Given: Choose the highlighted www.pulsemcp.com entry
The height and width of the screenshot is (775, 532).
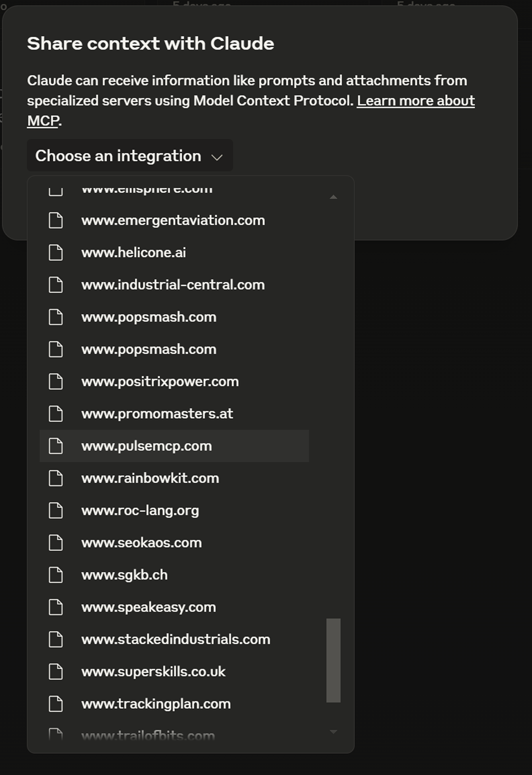Looking at the screenshot, I should (174, 446).
